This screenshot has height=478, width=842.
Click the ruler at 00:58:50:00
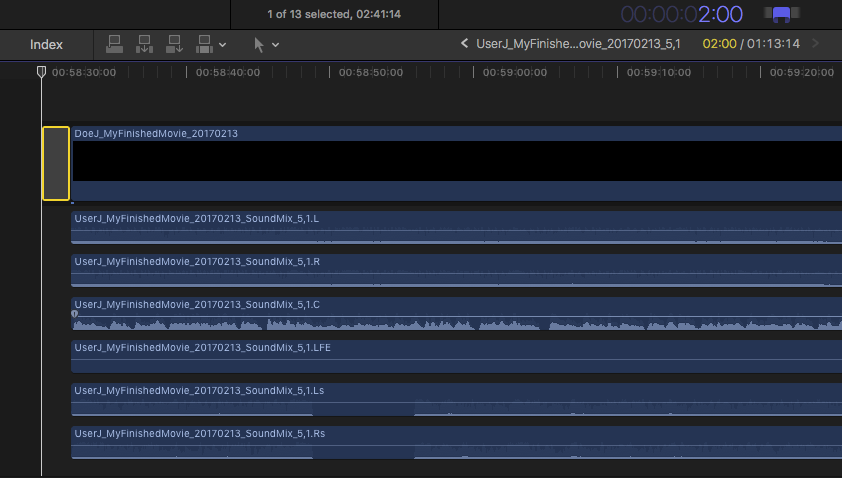pyautogui.click(x=371, y=73)
